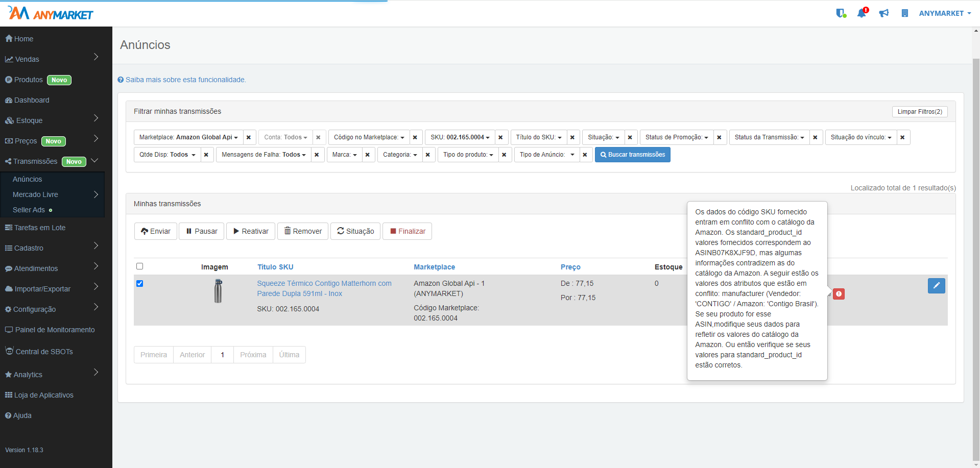
Task: Open Saiba mais sobre esta funcionalidade link
Action: 182,80
